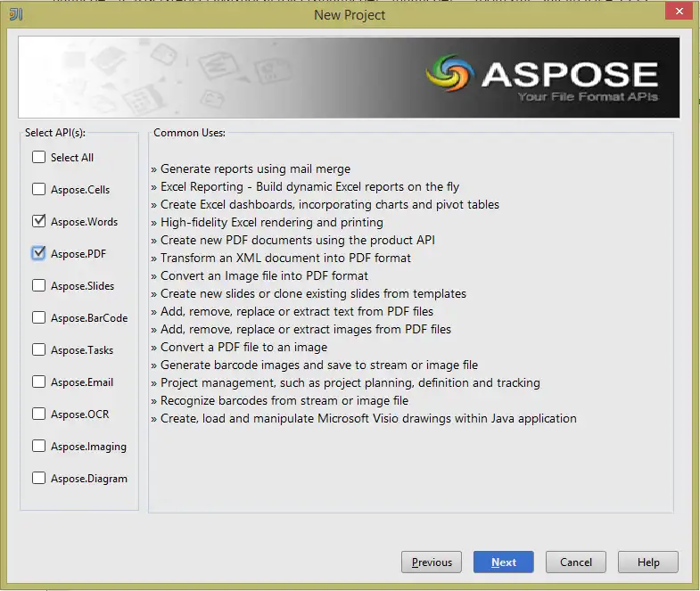
Task: Click 'Create Excel dashboards' line
Action: click(x=325, y=205)
